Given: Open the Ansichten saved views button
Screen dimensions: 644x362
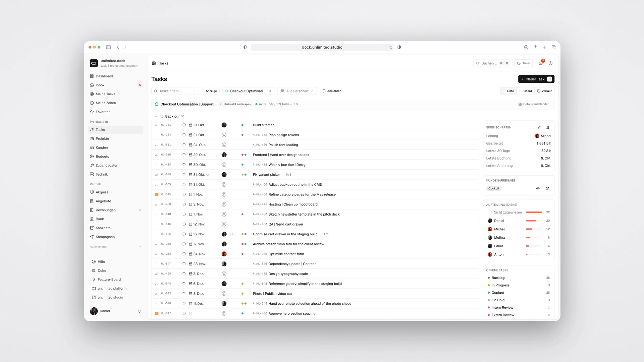Looking at the screenshot, I should pos(332,91).
